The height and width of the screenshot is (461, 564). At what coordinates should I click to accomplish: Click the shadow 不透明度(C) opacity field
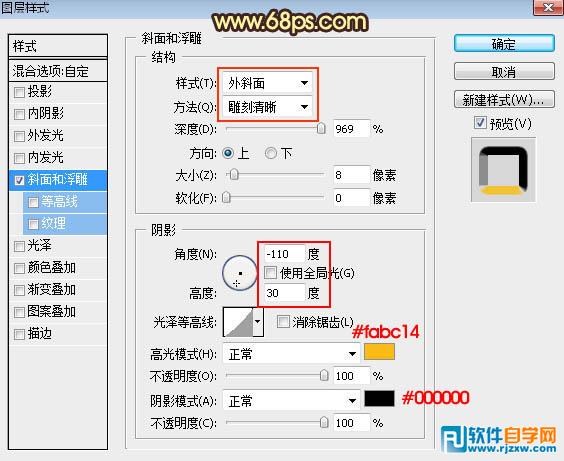coord(351,423)
